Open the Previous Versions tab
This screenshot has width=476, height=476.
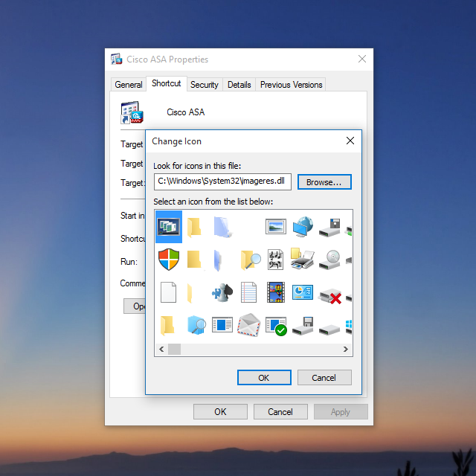(291, 85)
